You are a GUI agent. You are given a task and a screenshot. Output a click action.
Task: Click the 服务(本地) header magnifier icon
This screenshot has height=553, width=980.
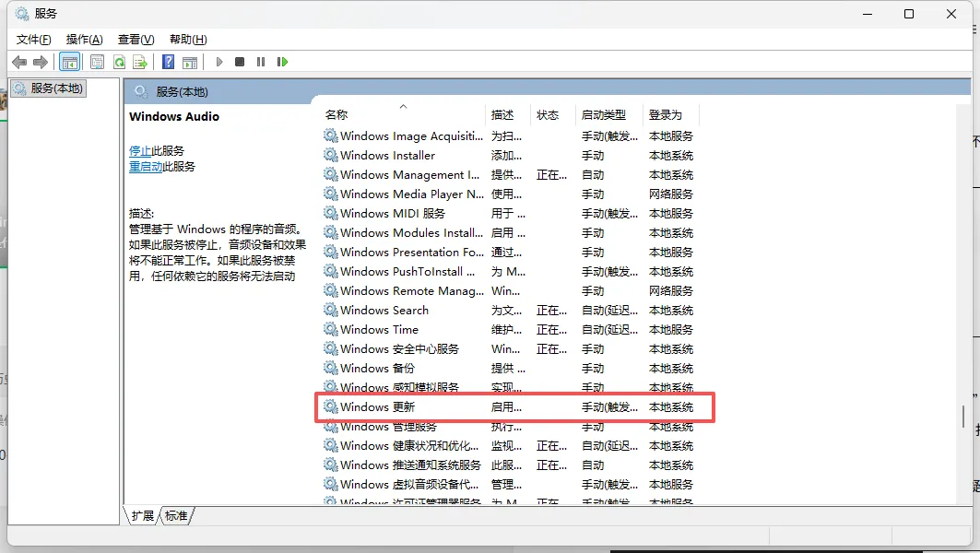pyautogui.click(x=141, y=92)
